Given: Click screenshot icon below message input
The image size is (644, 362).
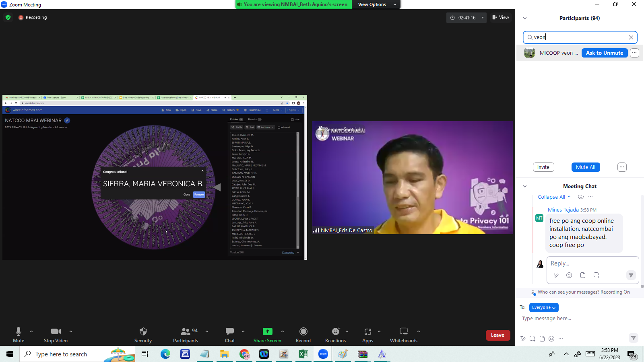Looking at the screenshot, I should 532,339.
